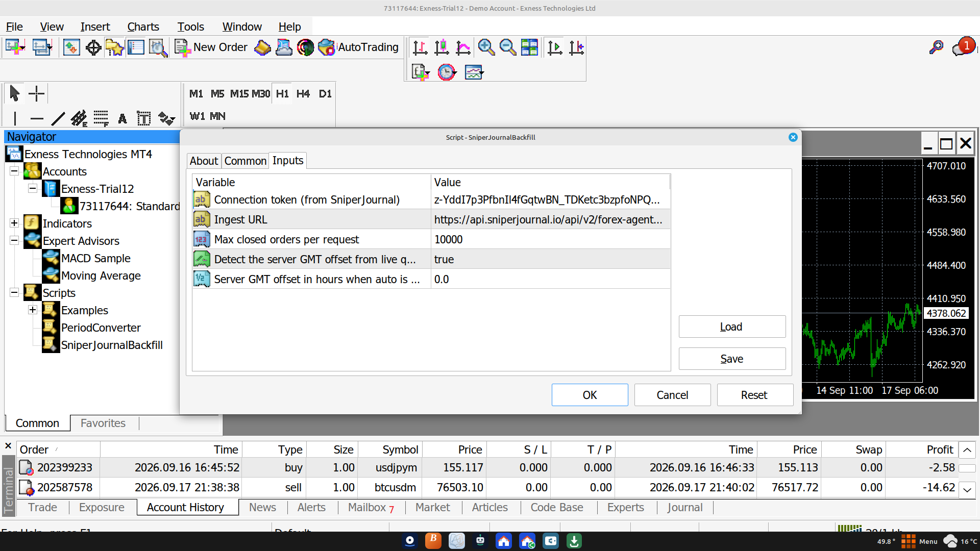Click the Reset button
This screenshot has height=551, width=980.
pyautogui.click(x=754, y=395)
